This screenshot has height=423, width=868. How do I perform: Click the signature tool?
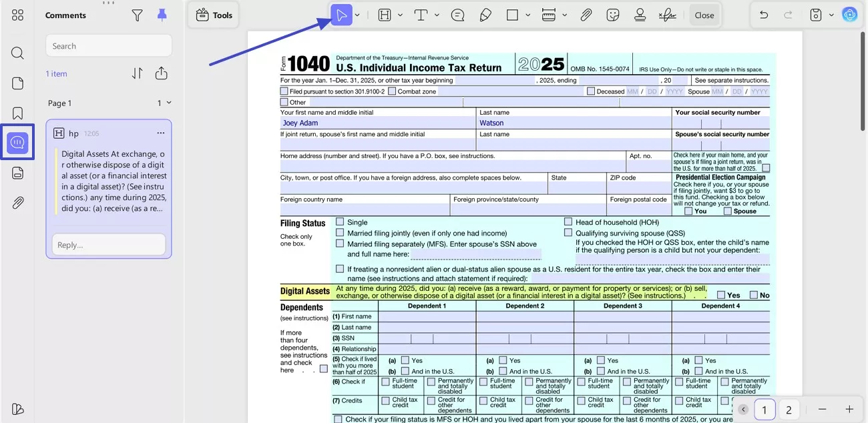[666, 15]
